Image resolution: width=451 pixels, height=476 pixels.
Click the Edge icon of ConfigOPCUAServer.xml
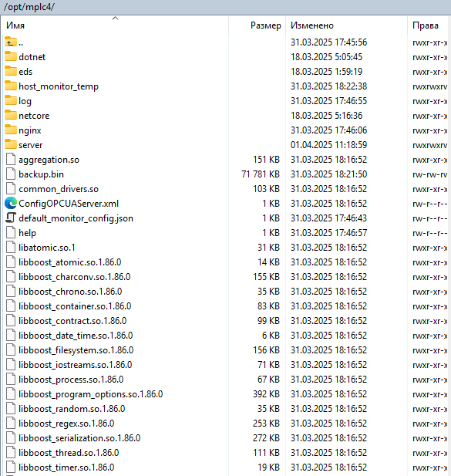coord(11,203)
